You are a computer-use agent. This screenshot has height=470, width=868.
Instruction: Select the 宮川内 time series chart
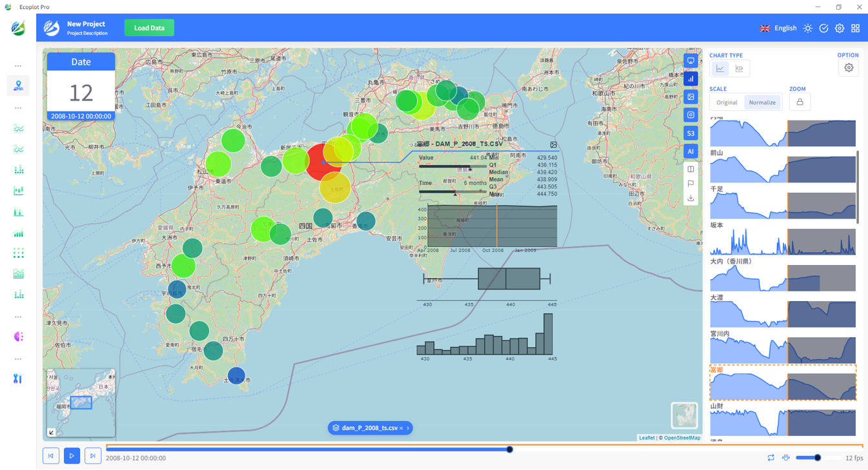(x=783, y=347)
